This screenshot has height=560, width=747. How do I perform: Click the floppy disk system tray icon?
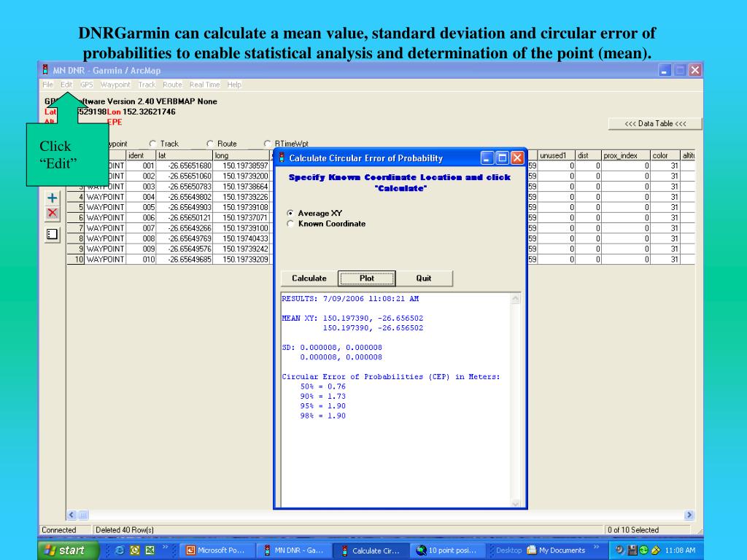click(632, 550)
